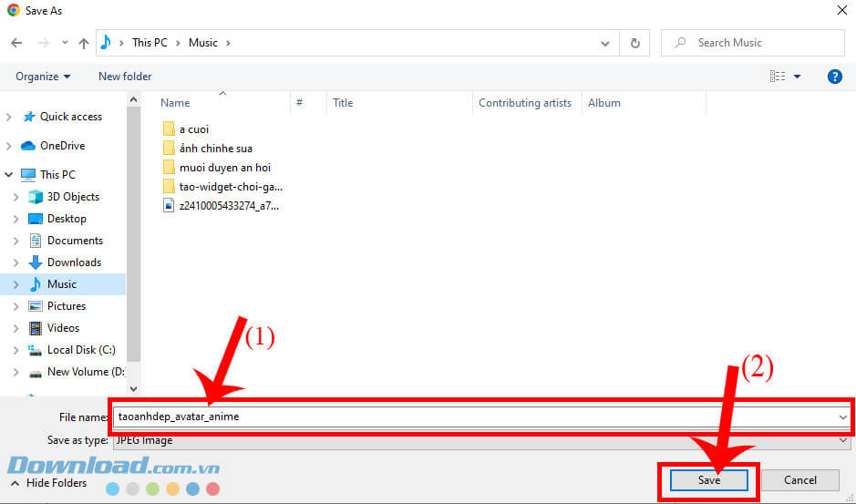Click the change view layout icon
Screen dimensions: 856x504
[778, 77]
